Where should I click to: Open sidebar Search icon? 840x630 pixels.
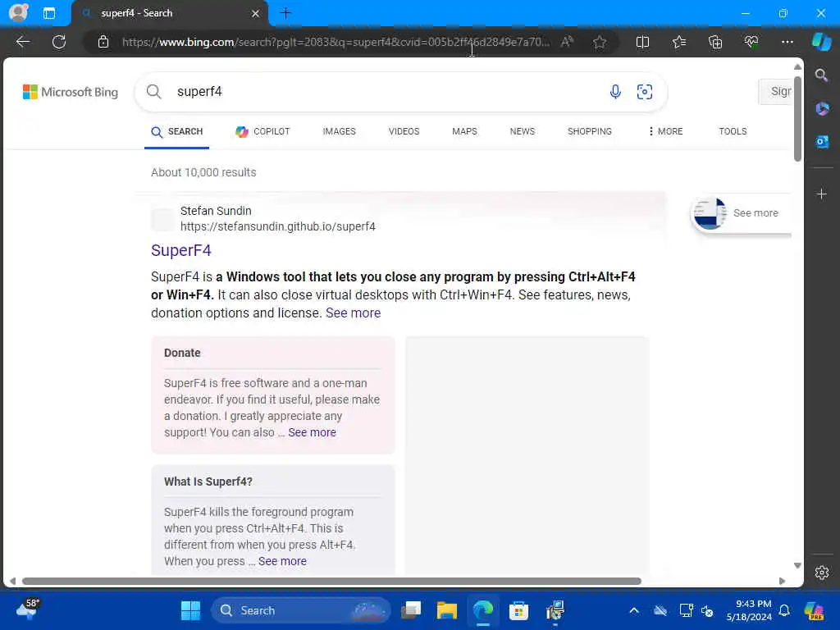[821, 75]
